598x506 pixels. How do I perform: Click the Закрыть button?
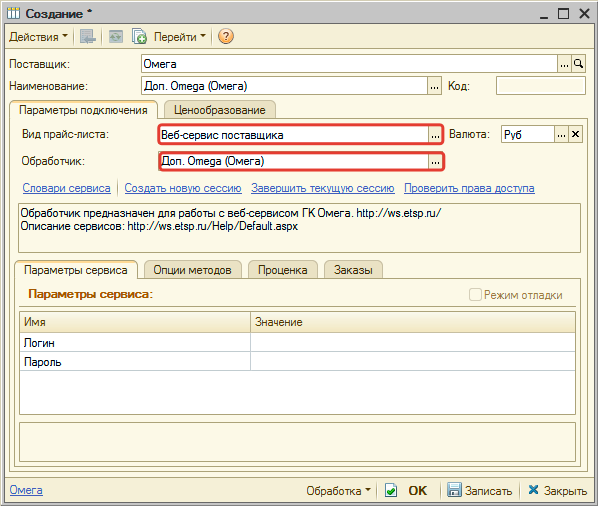pyautogui.click(x=557, y=490)
